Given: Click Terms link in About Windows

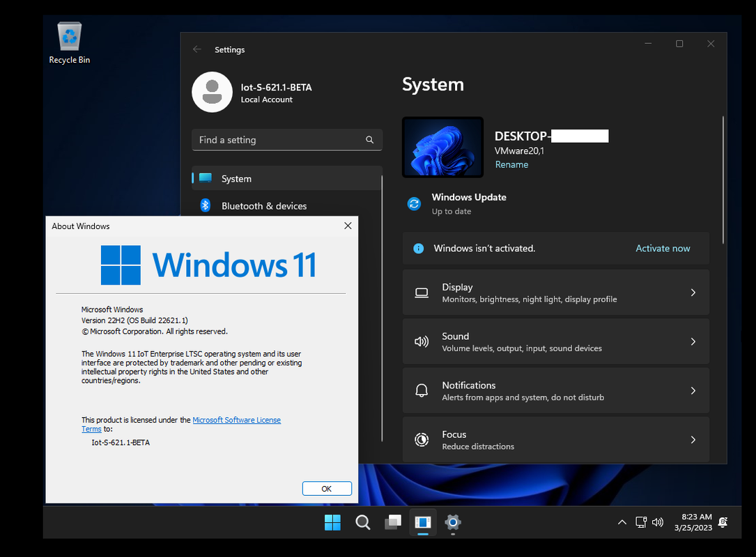Looking at the screenshot, I should point(91,429).
